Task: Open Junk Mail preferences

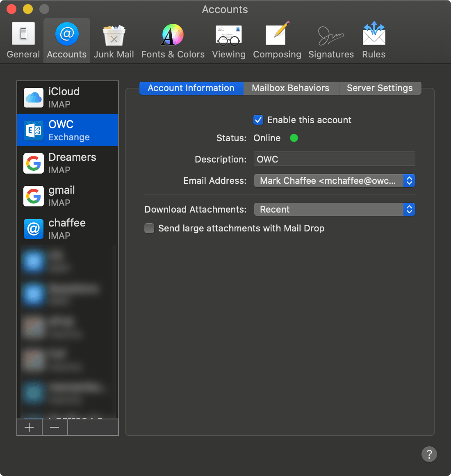Action: [x=114, y=40]
